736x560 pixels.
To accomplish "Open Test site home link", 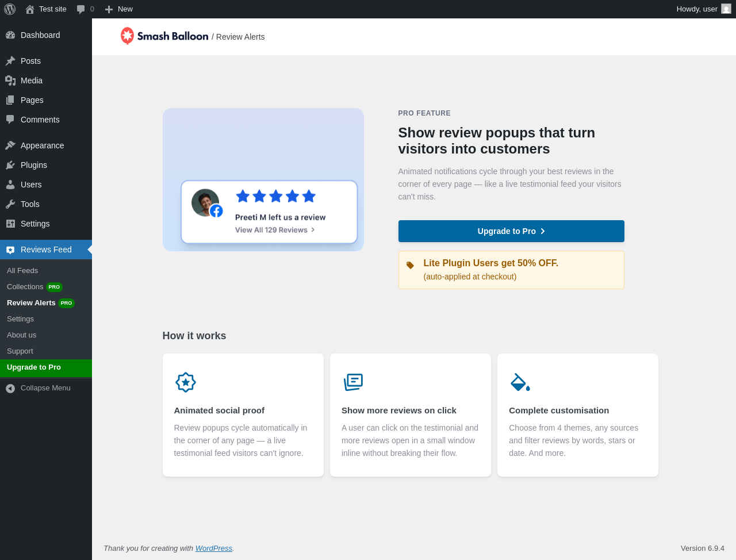I will coord(46,9).
